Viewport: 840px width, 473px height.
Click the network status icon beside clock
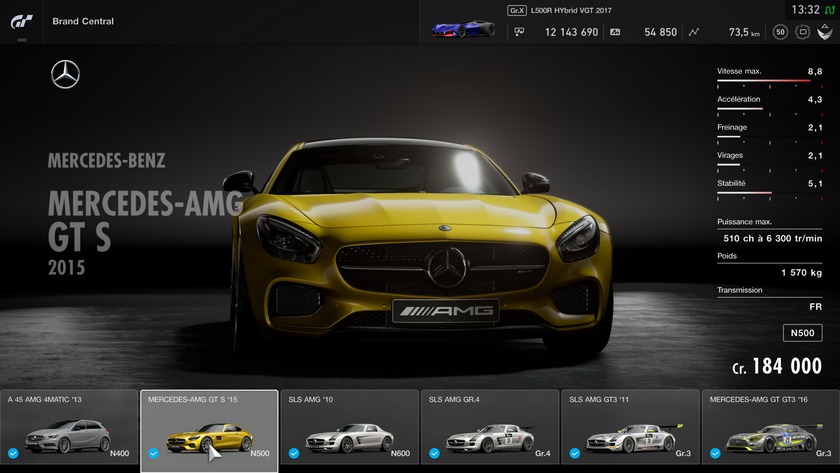[829, 9]
